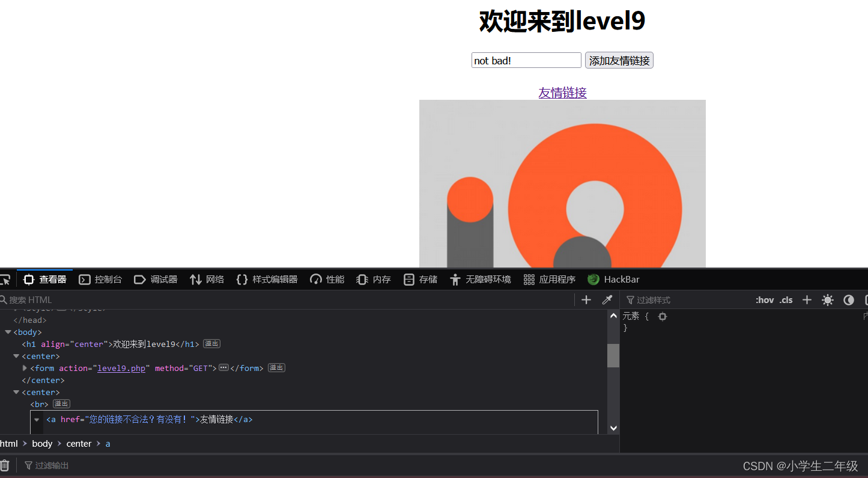Select the a element breadcrumb
This screenshot has width=868, height=478.
(108, 444)
